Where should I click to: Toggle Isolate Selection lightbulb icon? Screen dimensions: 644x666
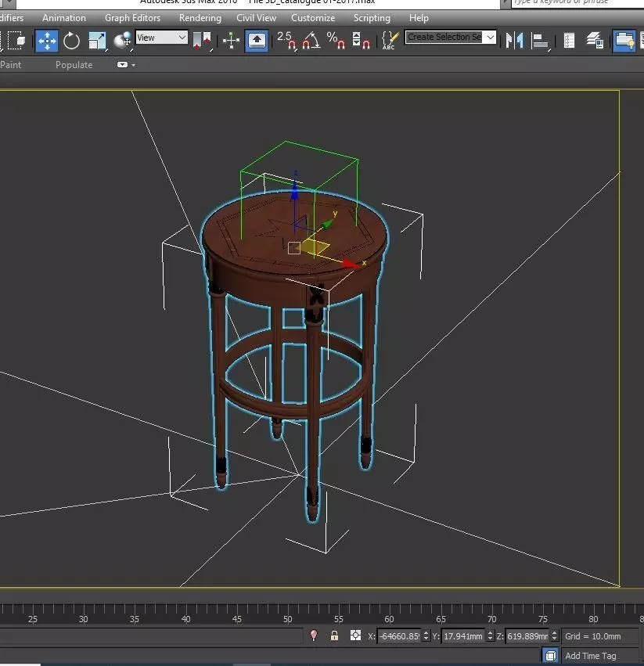click(x=314, y=635)
